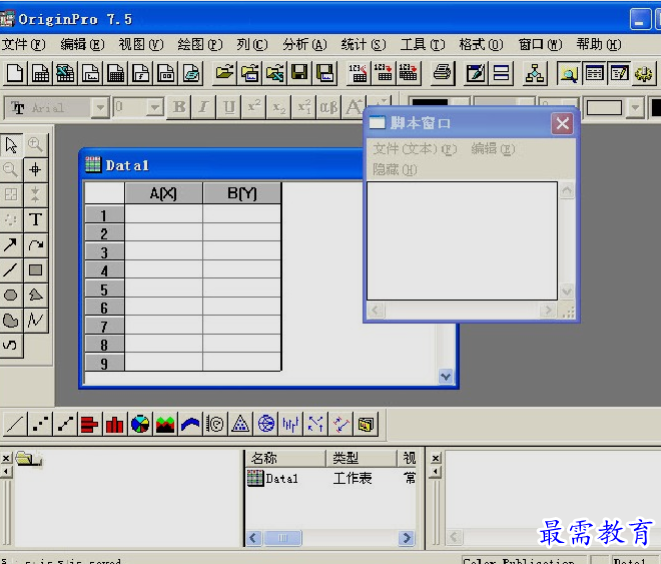
Task: Click the Print toolbar icon
Action: click(x=442, y=73)
